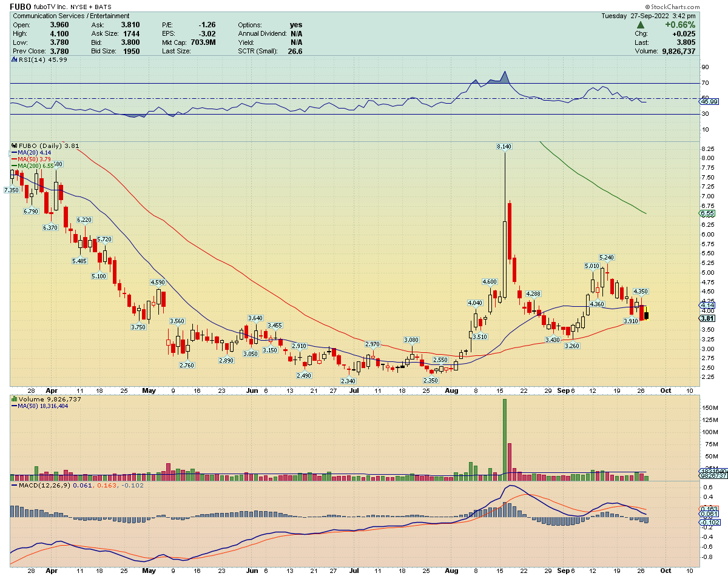
Task: Click the 3.910 price label
Action: pos(632,321)
